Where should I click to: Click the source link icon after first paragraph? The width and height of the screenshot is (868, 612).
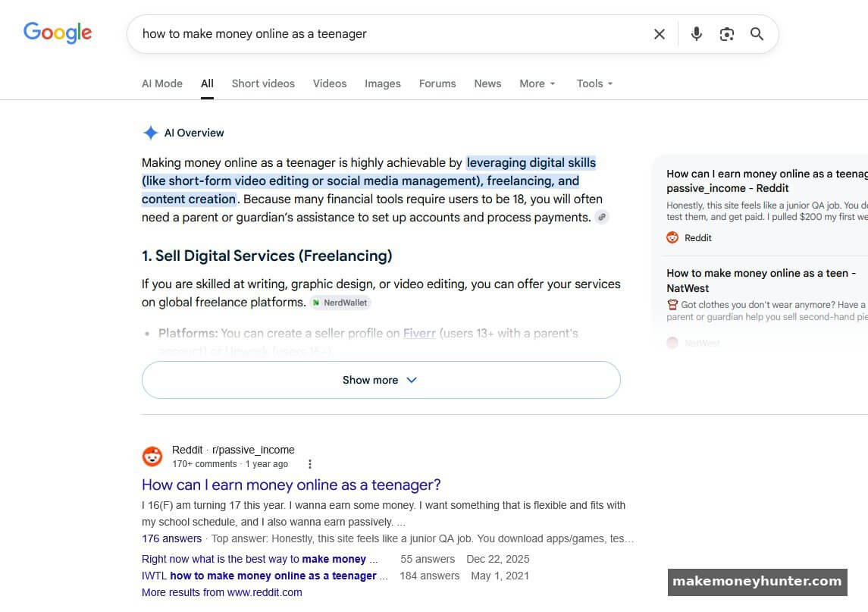click(x=602, y=217)
